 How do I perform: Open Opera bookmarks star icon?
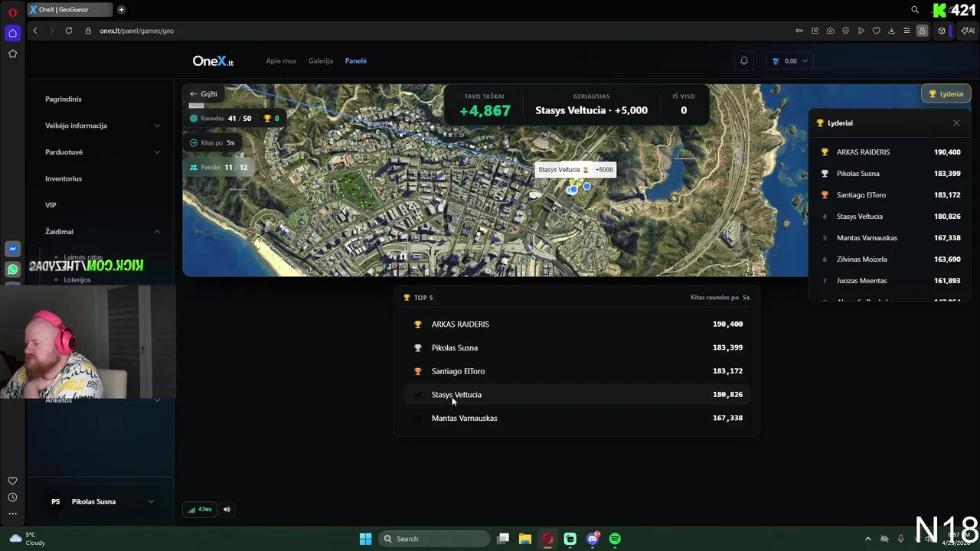click(x=12, y=54)
